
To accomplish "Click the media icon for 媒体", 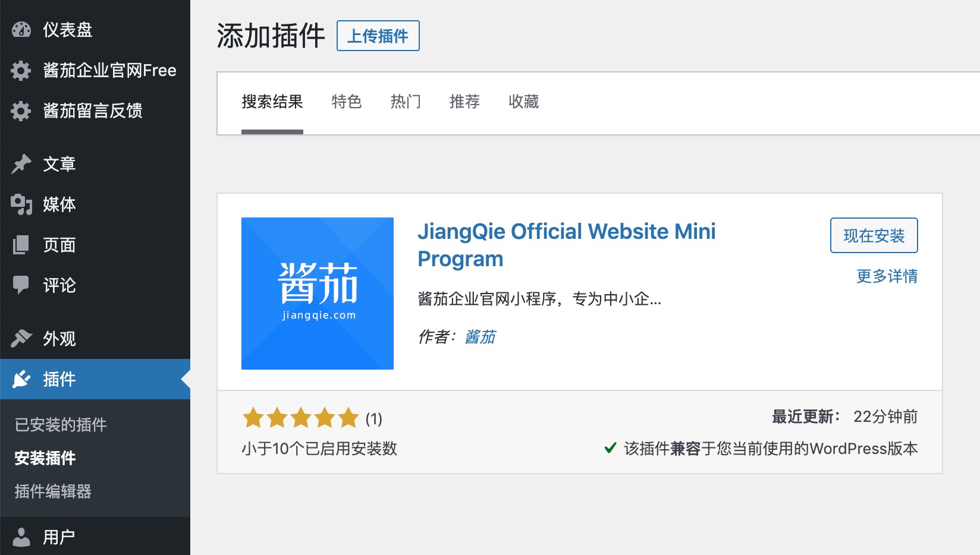I will 21,204.
